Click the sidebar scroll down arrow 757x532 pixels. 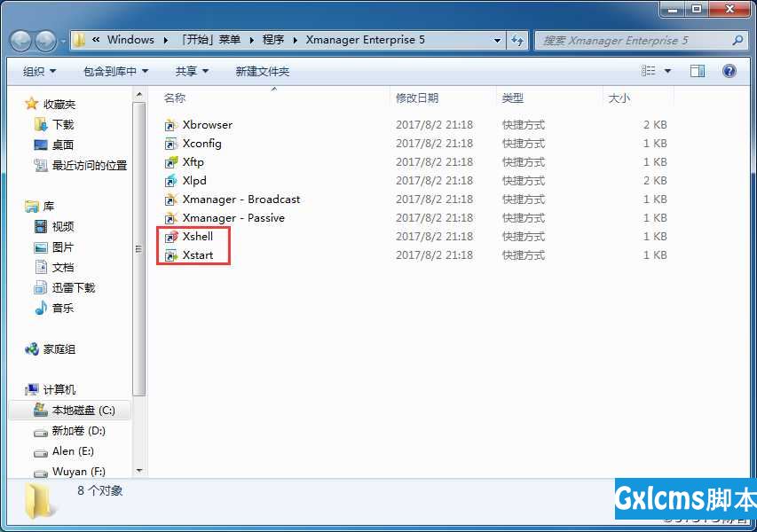pyautogui.click(x=139, y=471)
